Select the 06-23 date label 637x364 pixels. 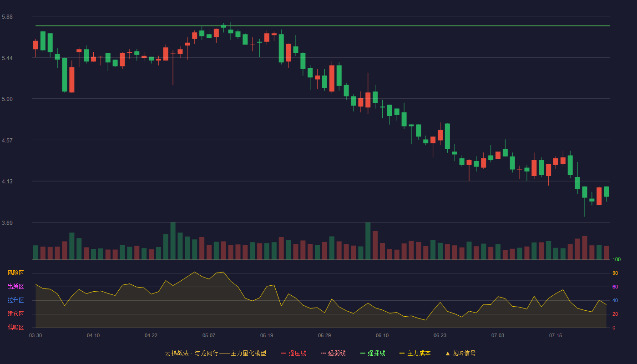click(440, 335)
